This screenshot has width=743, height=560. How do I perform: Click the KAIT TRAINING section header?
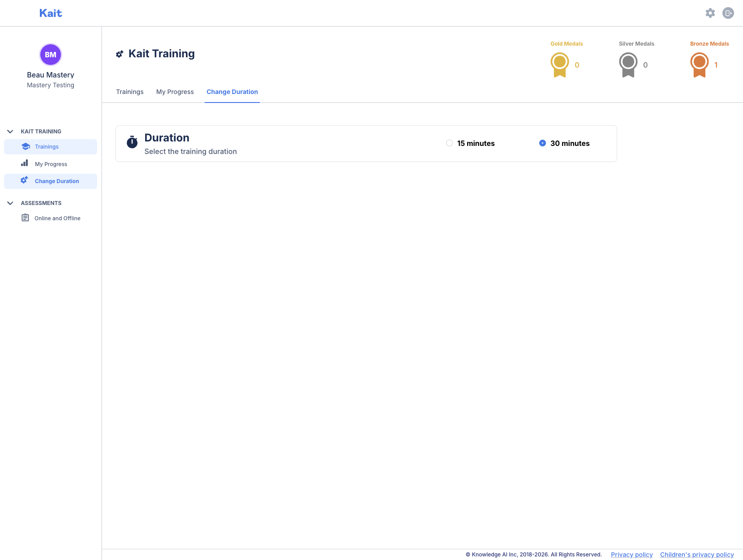pos(41,132)
